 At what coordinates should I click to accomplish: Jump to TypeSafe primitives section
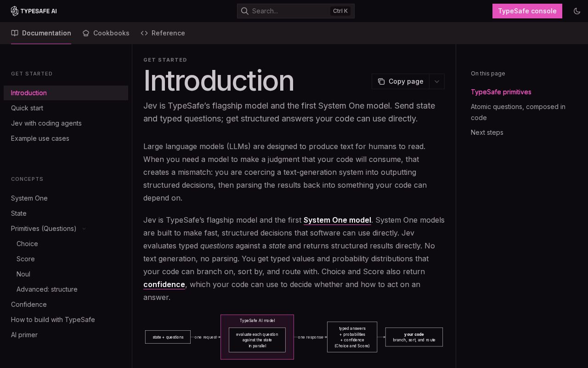pos(501,92)
